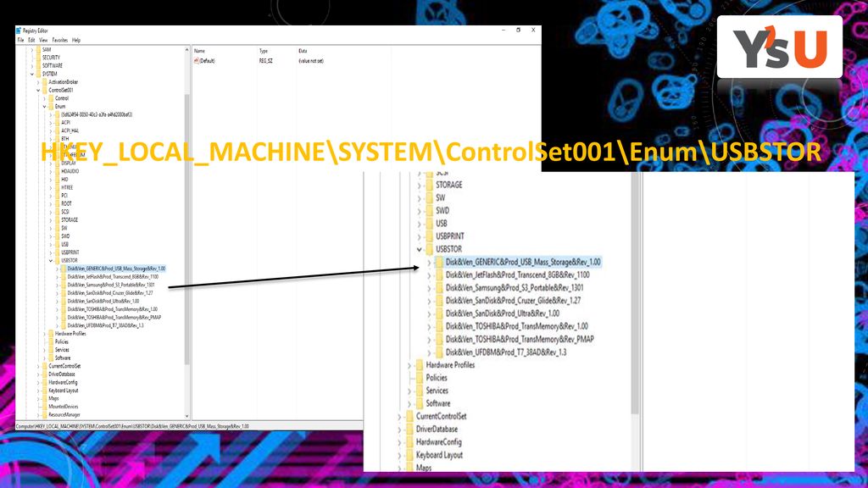
Task: Collapse the SYSTEM hive chevron
Action: pyautogui.click(x=31, y=74)
